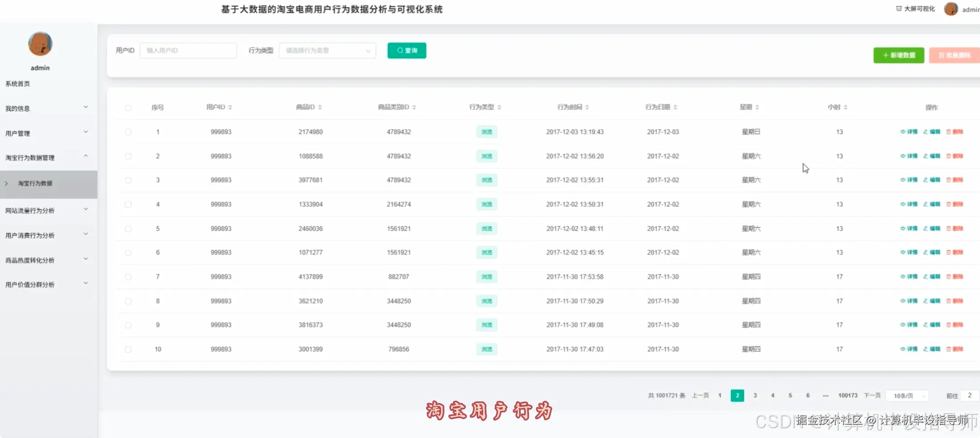Type a user ID in the 用户ID field
Image resolution: width=980 pixels, height=438 pixels.
188,50
